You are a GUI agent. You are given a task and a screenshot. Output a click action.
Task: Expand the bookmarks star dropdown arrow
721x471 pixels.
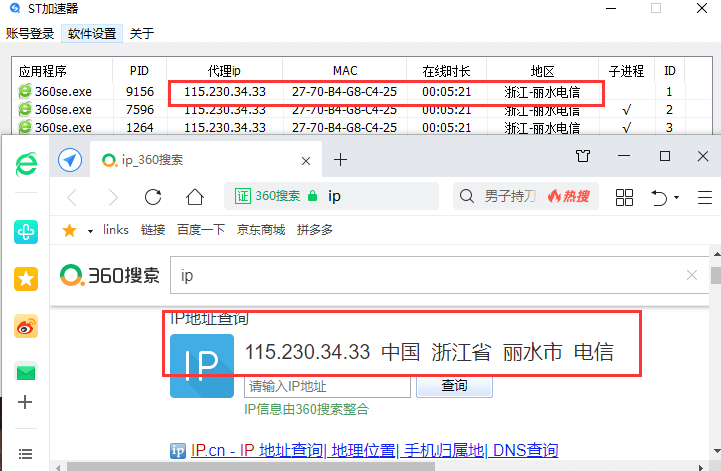(90, 230)
